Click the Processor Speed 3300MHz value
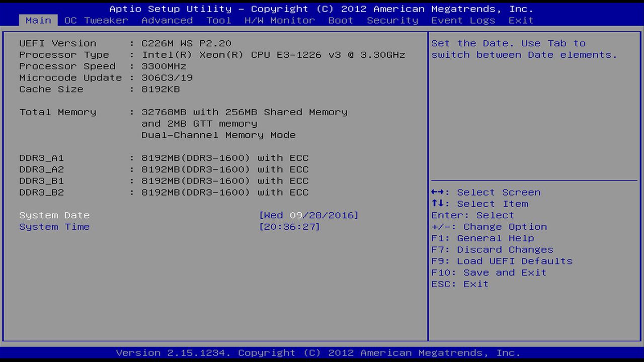Image resolution: width=644 pixels, height=362 pixels. point(164,66)
